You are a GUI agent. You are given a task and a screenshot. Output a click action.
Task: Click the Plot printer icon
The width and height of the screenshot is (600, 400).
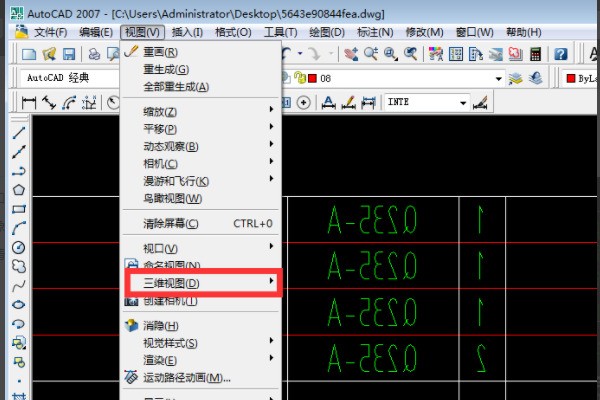tap(94, 54)
